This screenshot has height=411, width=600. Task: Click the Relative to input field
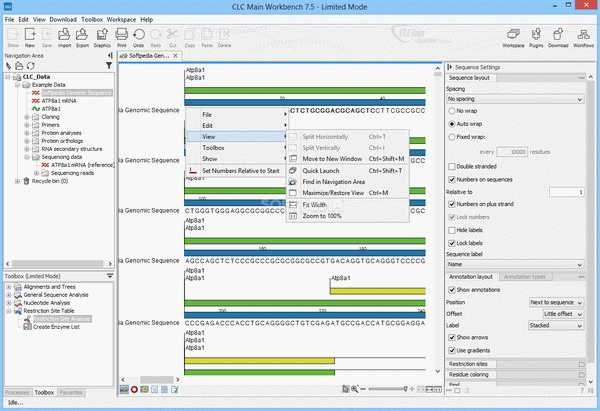coord(567,192)
